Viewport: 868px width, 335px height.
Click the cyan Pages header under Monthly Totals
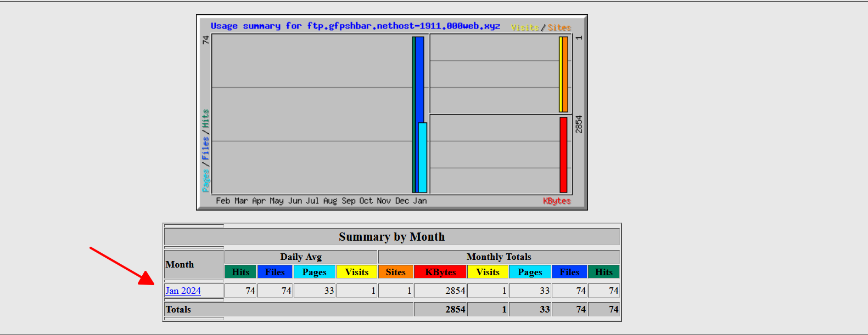point(530,272)
